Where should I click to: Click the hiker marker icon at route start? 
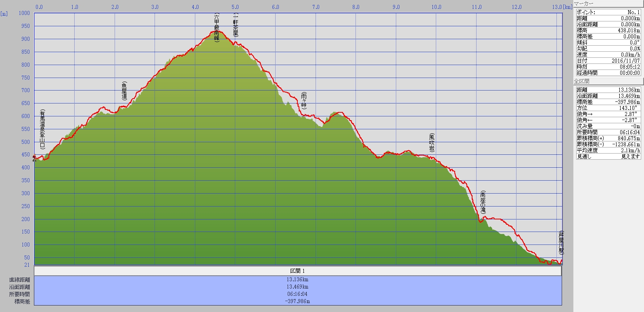pyautogui.click(x=34, y=158)
